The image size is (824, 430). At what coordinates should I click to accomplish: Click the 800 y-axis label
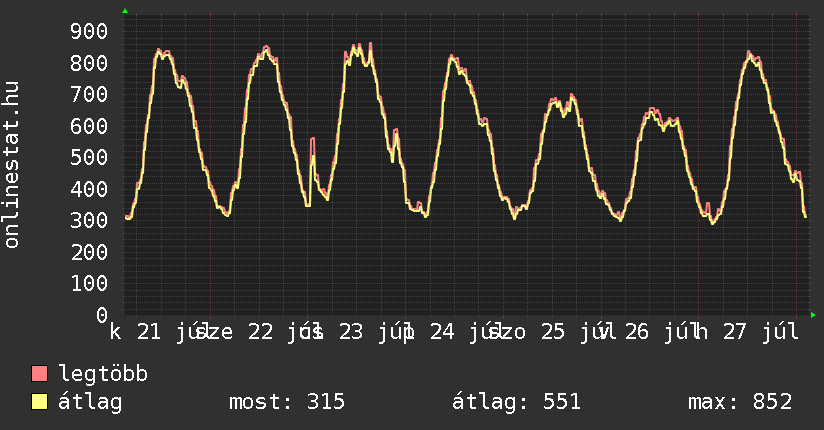[x=89, y=63]
